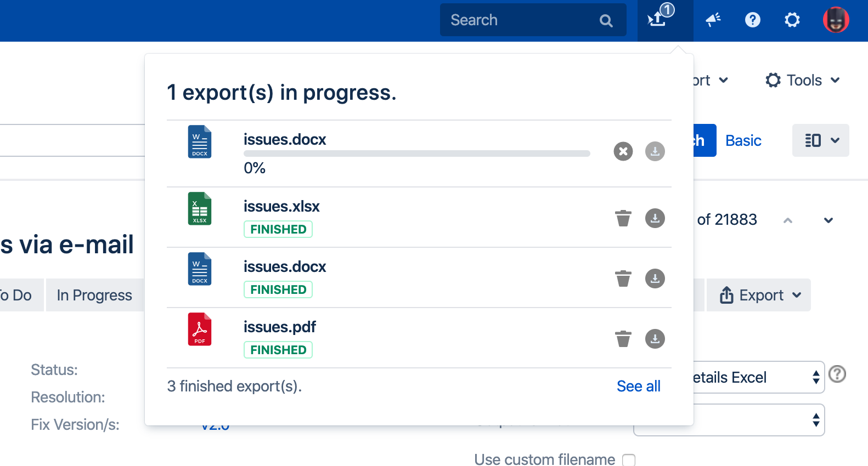Click into the Search input field
Screen dimensions: 868x466
tap(521, 20)
